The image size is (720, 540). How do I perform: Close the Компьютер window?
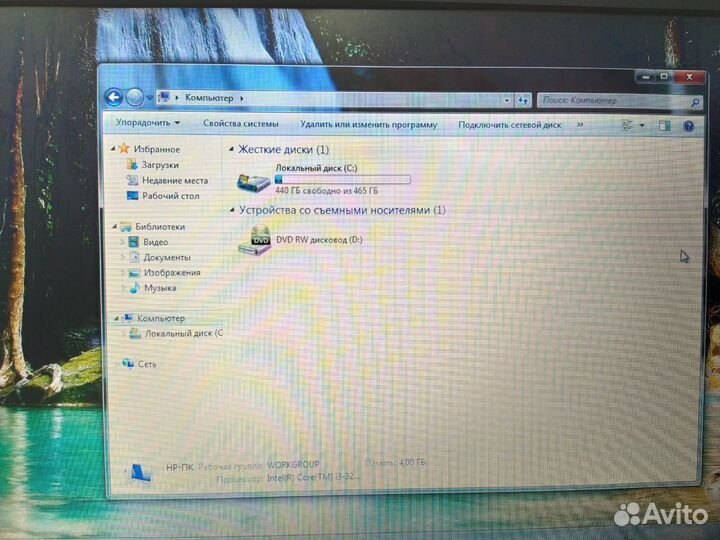click(689, 77)
